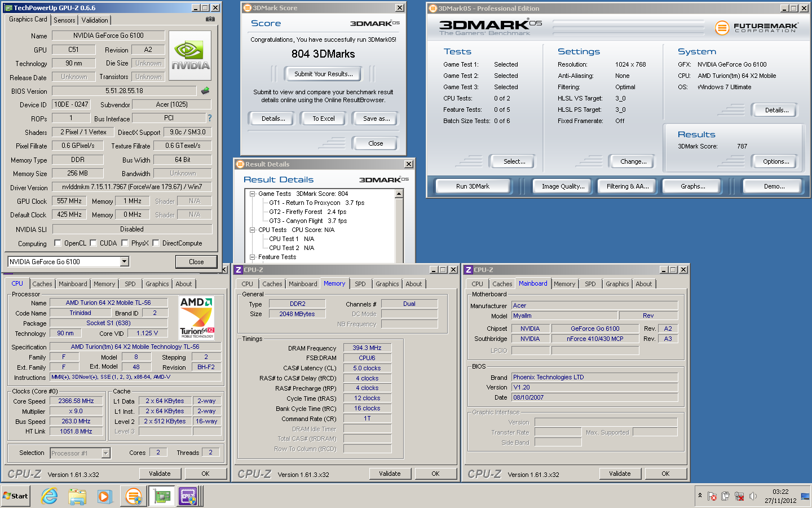Collapse the Game Tests tree node
This screenshot has width=812, height=508.
tap(252, 194)
